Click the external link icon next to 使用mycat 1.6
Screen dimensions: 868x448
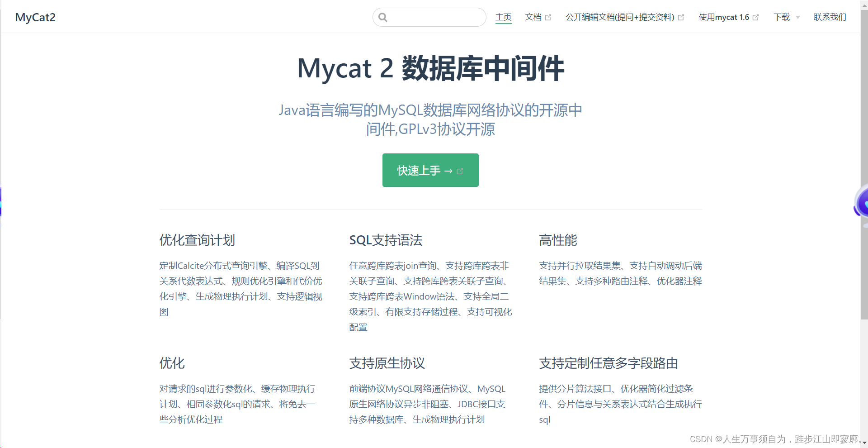755,17
